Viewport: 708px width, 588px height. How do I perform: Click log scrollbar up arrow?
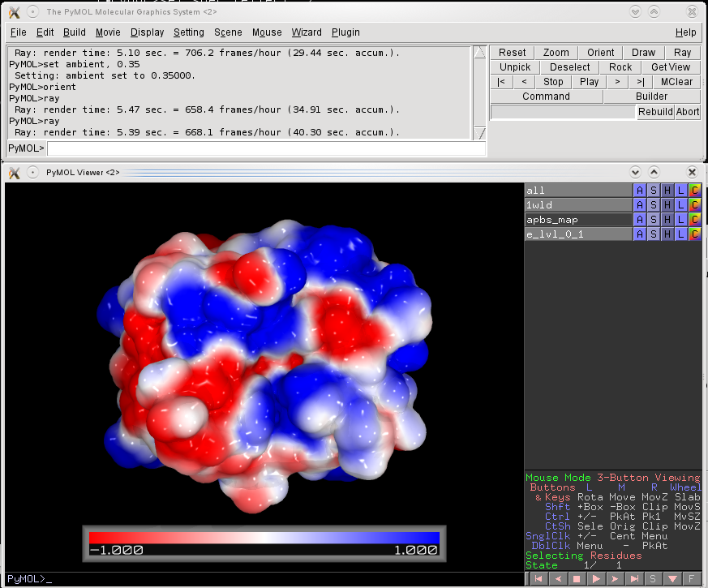click(479, 52)
